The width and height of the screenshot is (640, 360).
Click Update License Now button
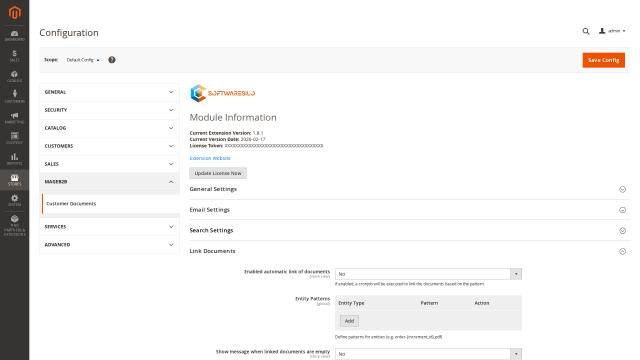pyautogui.click(x=218, y=173)
